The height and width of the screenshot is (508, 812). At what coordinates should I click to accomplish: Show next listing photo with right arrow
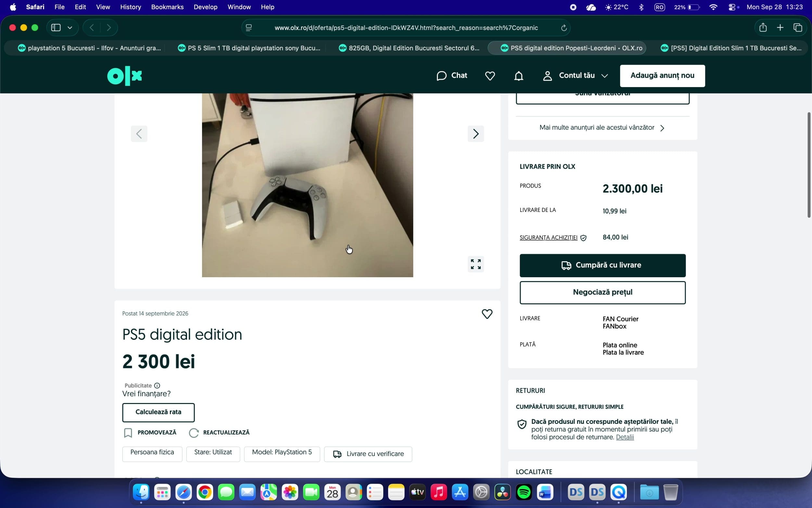point(476,134)
